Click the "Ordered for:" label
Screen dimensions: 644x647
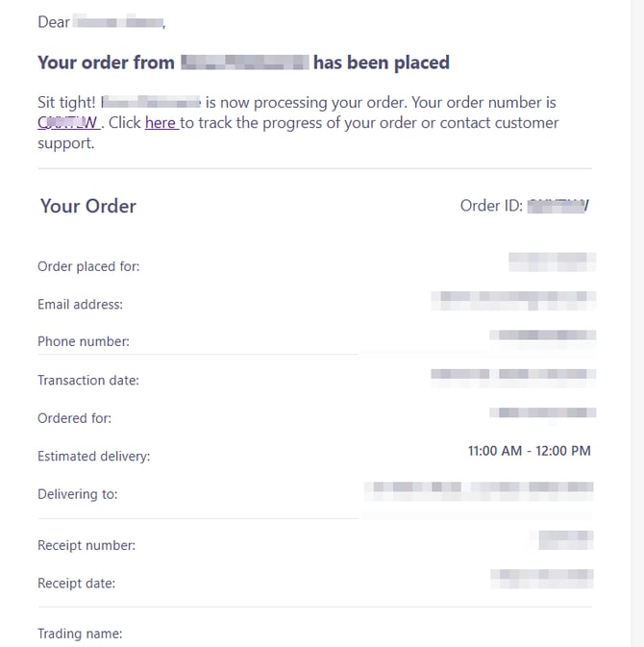[75, 418]
